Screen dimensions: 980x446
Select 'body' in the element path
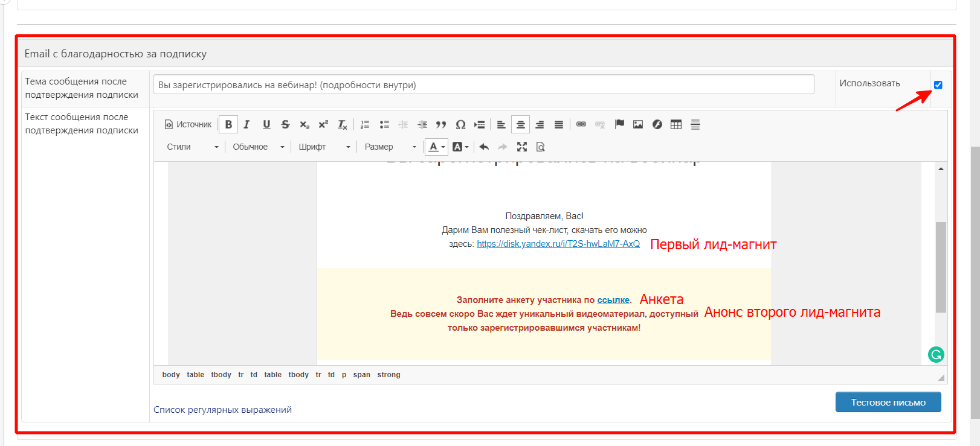click(x=171, y=375)
